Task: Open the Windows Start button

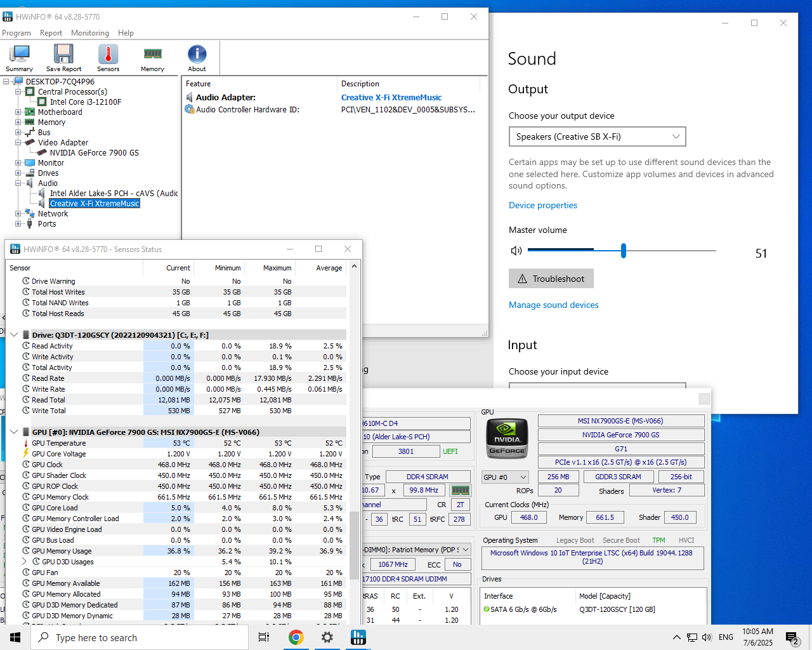Action: 15,637
